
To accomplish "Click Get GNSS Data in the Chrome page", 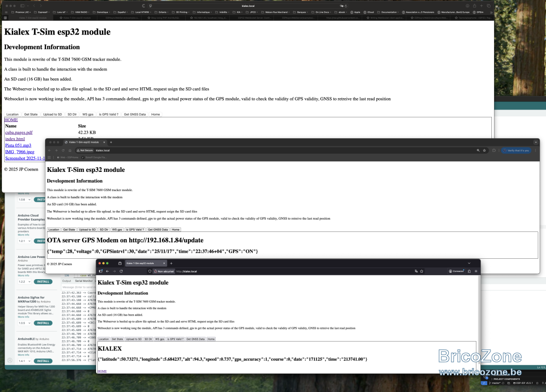I will pos(158,230).
